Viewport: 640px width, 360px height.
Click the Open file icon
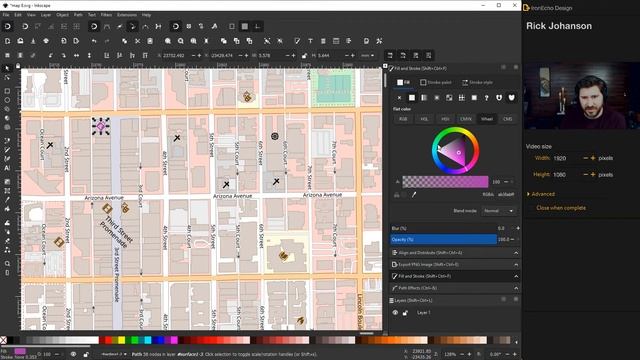click(20, 41)
